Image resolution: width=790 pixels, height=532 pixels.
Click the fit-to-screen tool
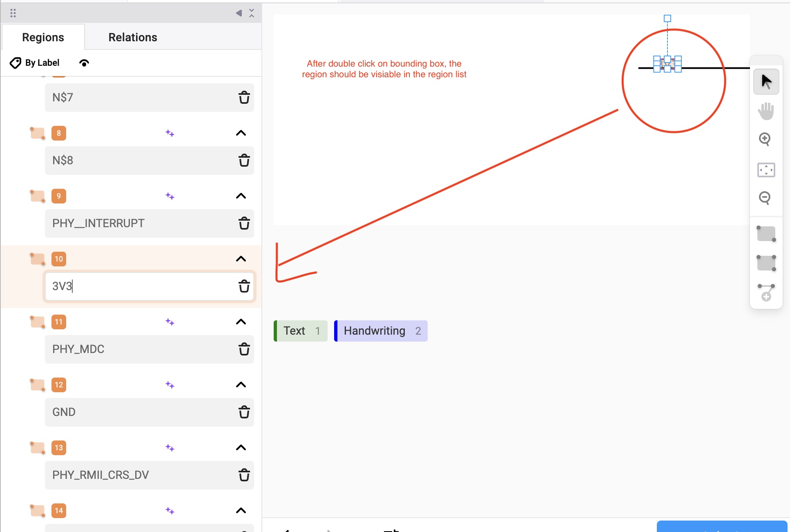click(x=766, y=170)
